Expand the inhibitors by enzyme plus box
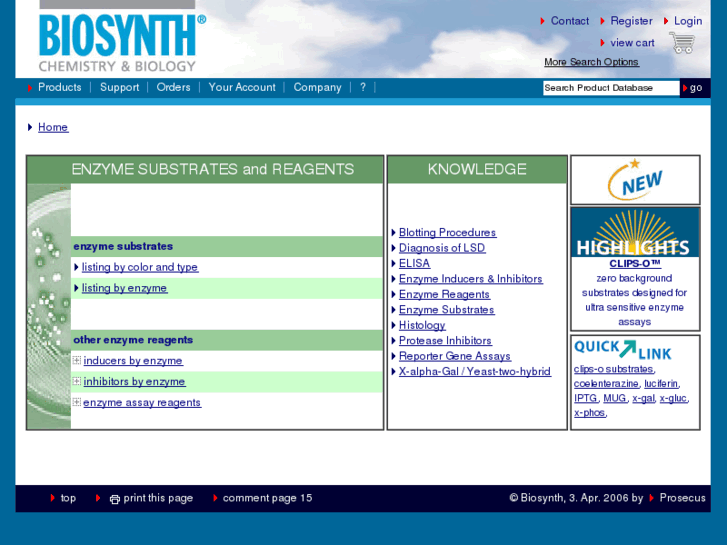 (77, 381)
